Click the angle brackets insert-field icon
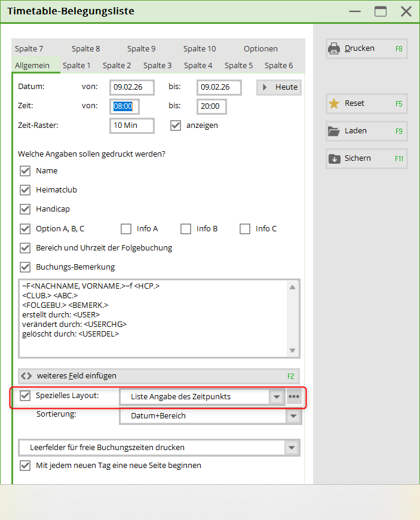The width and height of the screenshot is (420, 520). (26, 376)
